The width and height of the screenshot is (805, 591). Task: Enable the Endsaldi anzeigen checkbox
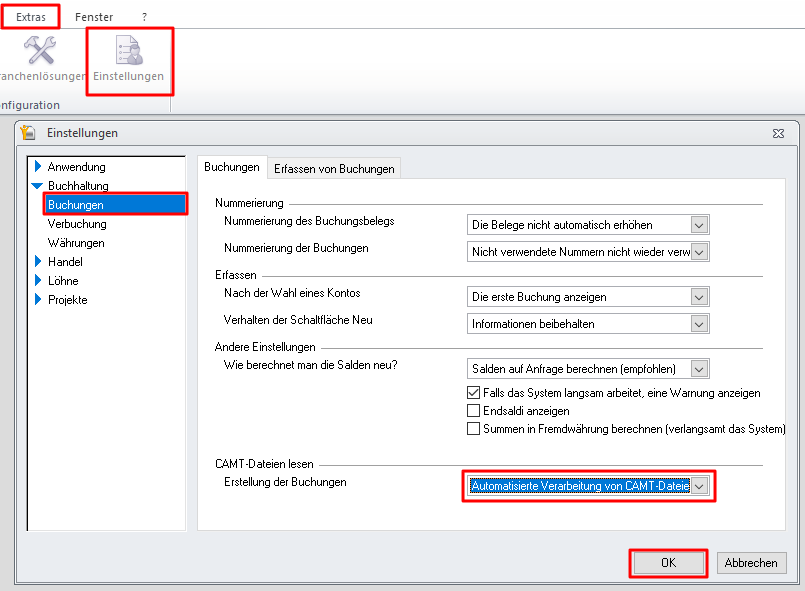[474, 411]
